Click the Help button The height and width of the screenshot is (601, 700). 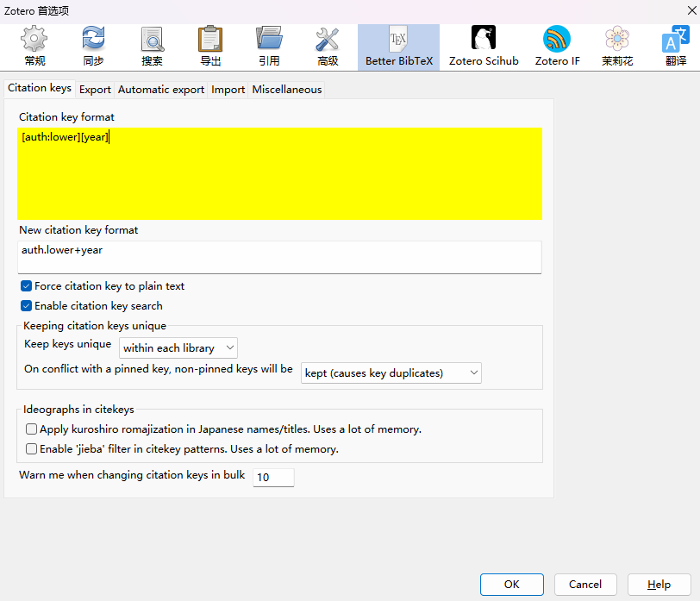pos(659,585)
